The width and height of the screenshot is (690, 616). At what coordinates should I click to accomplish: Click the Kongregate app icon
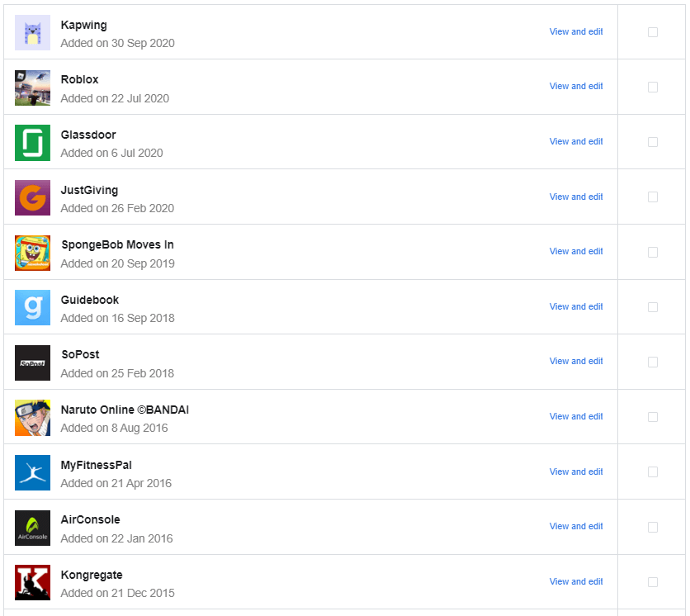32,582
